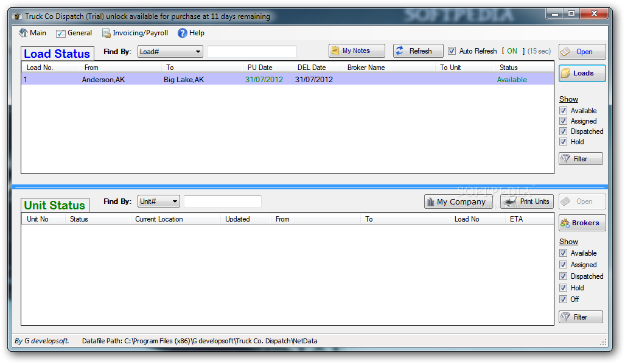The height and width of the screenshot is (364, 625).
Task: Sort units by Current Location column
Action: 175,219
